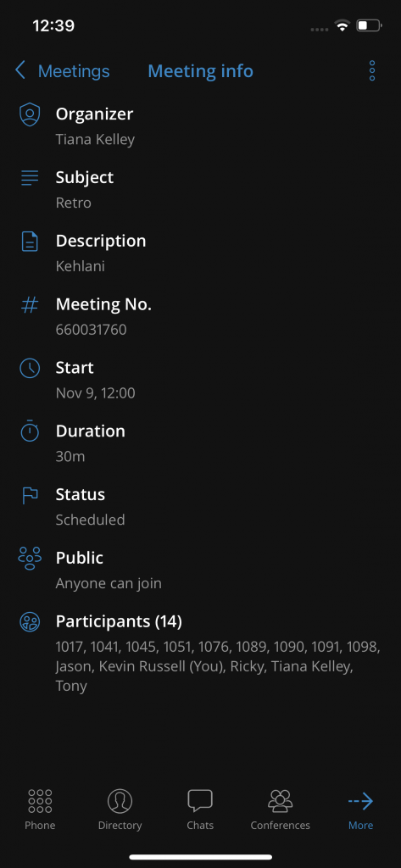Screen dimensions: 401x868
Task: Tap the Duration stopwatch icon
Action: click(x=30, y=431)
